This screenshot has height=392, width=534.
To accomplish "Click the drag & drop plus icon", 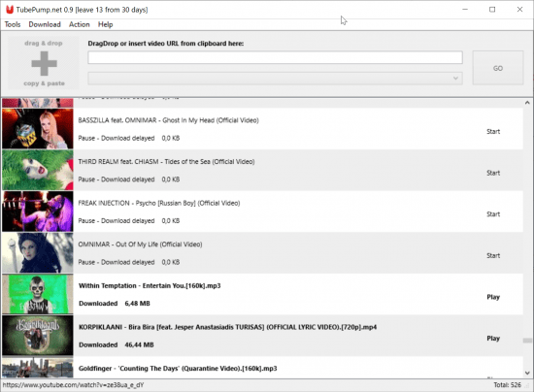I will tap(44, 63).
